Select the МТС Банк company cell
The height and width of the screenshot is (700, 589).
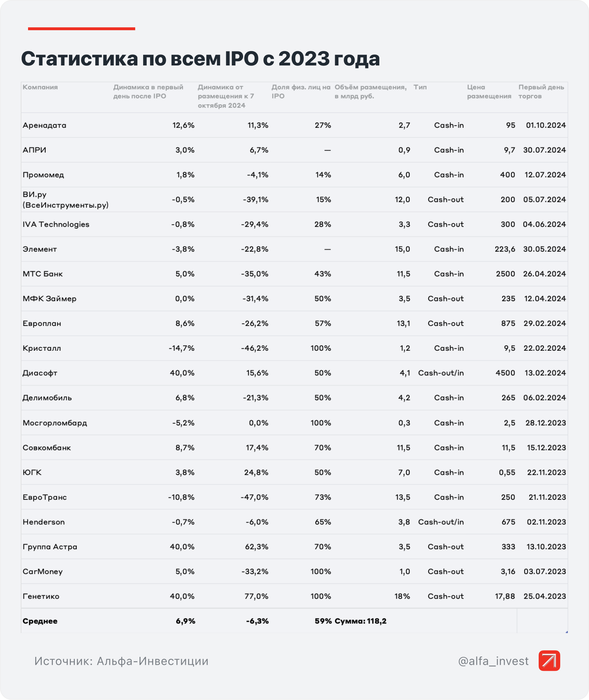(x=43, y=274)
